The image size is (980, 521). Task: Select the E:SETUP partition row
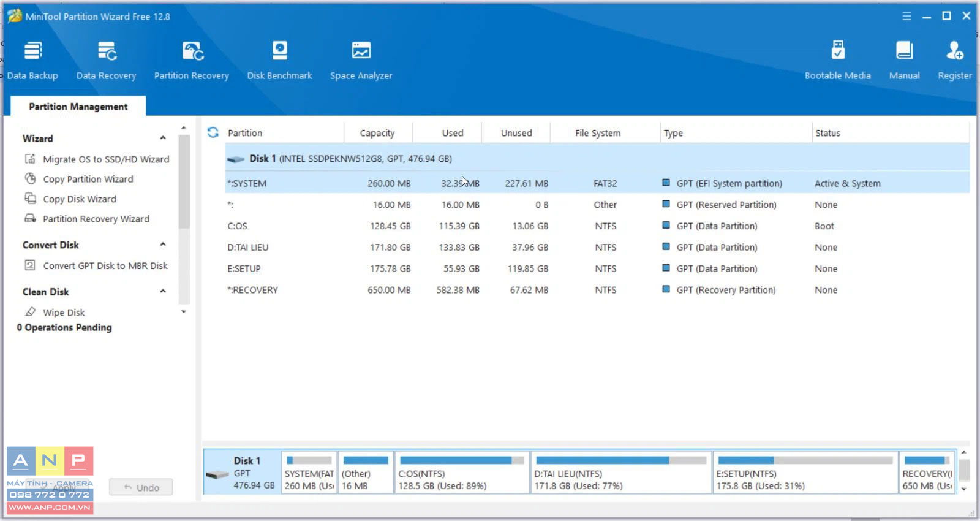point(597,268)
